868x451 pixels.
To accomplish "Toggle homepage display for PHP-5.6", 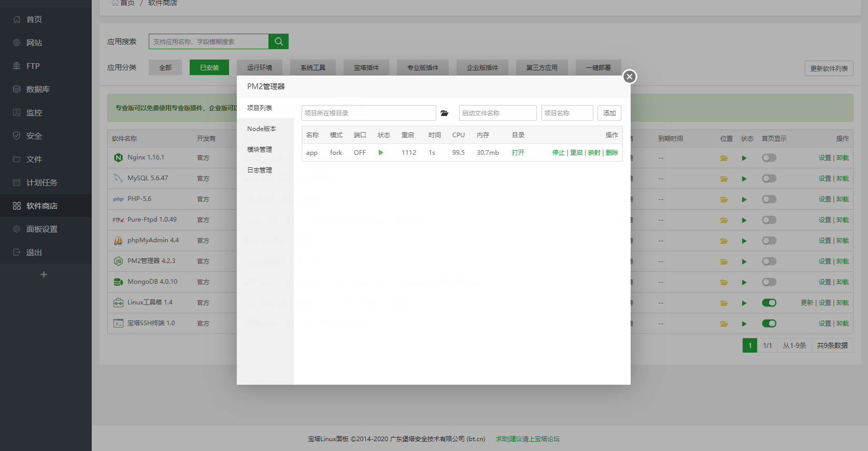I will click(x=769, y=199).
